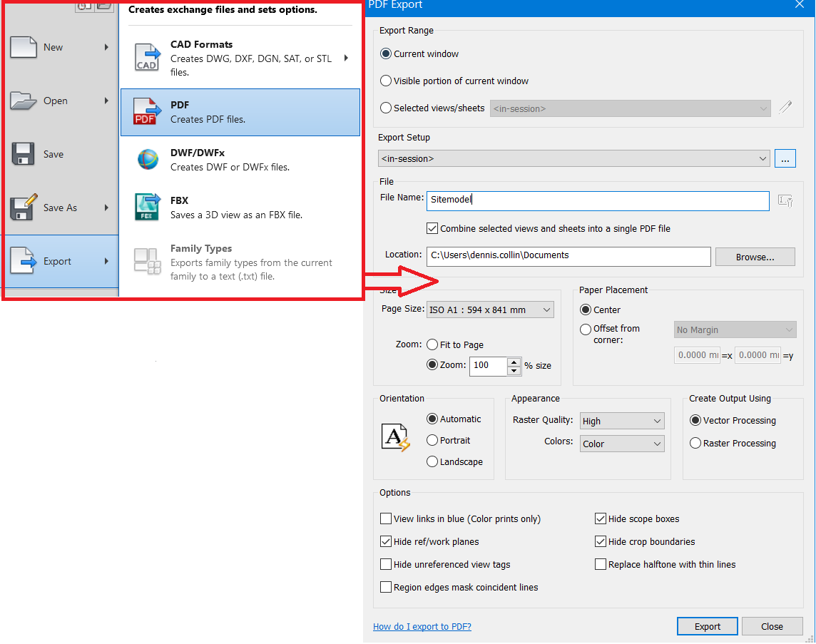
Task: Click the PDF export icon
Action: [x=148, y=111]
